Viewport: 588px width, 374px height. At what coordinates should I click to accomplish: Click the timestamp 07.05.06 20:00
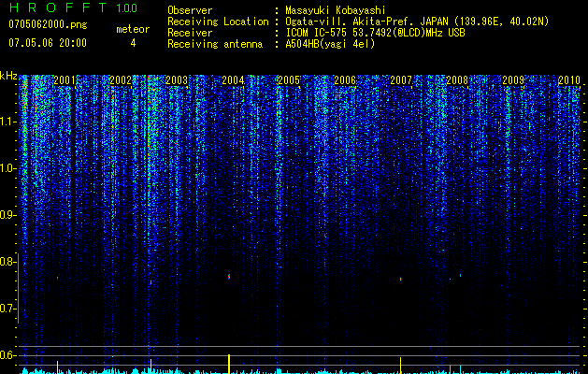(x=48, y=42)
